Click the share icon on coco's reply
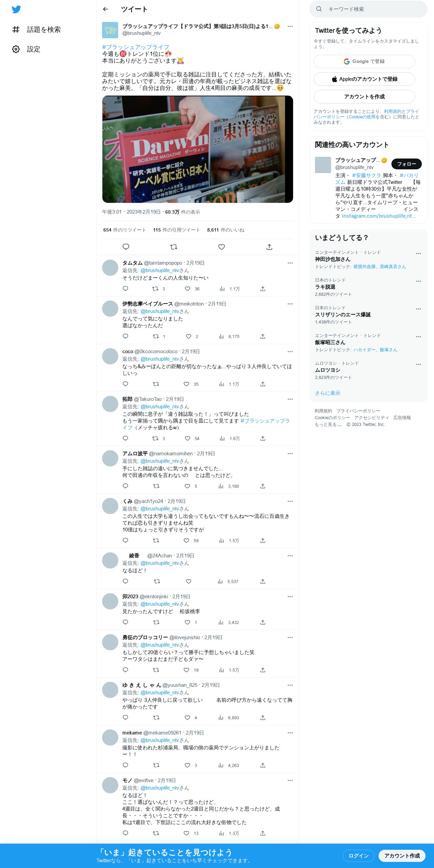The height and width of the screenshot is (868, 434). tap(263, 384)
